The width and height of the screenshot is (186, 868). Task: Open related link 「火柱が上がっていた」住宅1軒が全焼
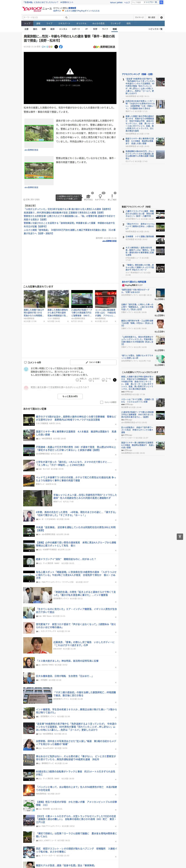[67, 209]
